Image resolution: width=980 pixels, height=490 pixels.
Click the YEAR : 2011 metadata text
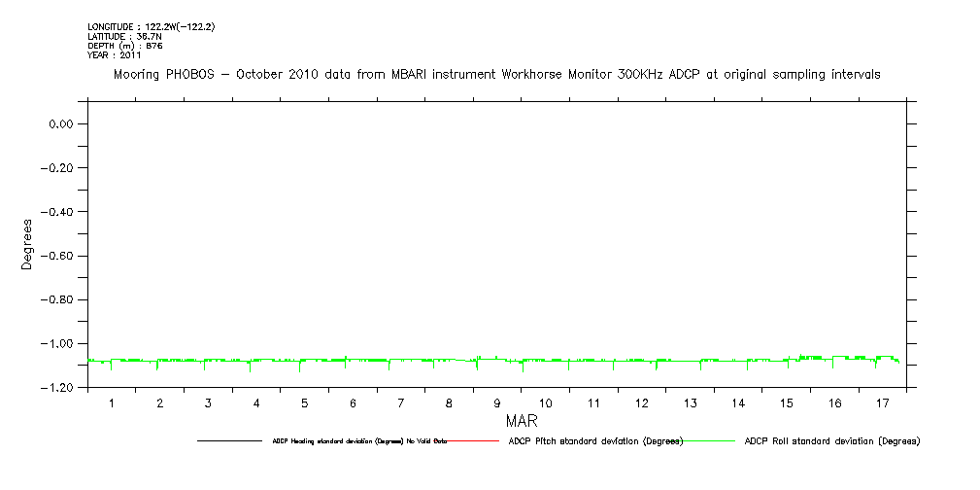[115, 55]
